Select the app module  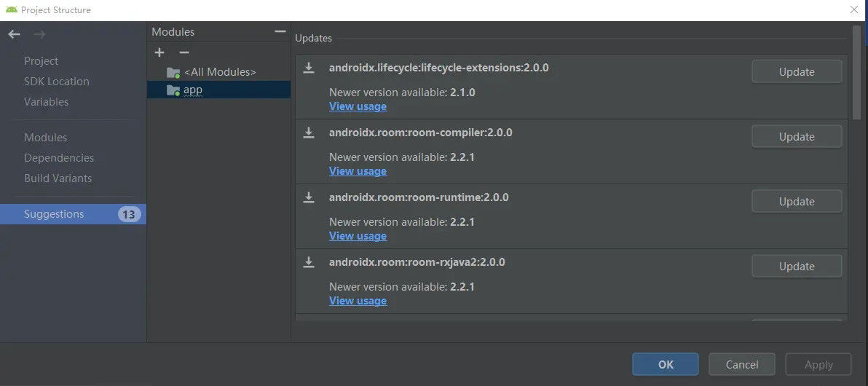[x=193, y=90]
